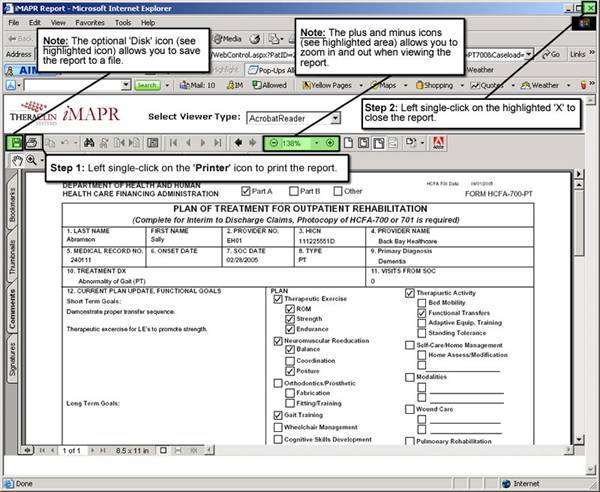
Task: Click the Go button beside address bar
Action: pyautogui.click(x=551, y=54)
